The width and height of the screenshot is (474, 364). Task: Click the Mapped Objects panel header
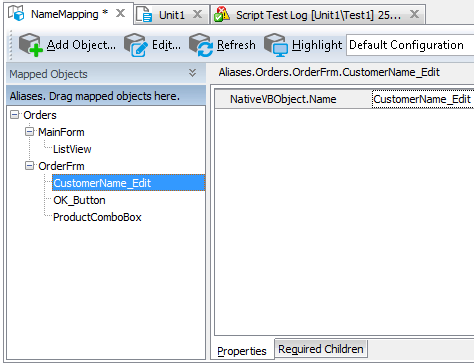click(x=106, y=74)
